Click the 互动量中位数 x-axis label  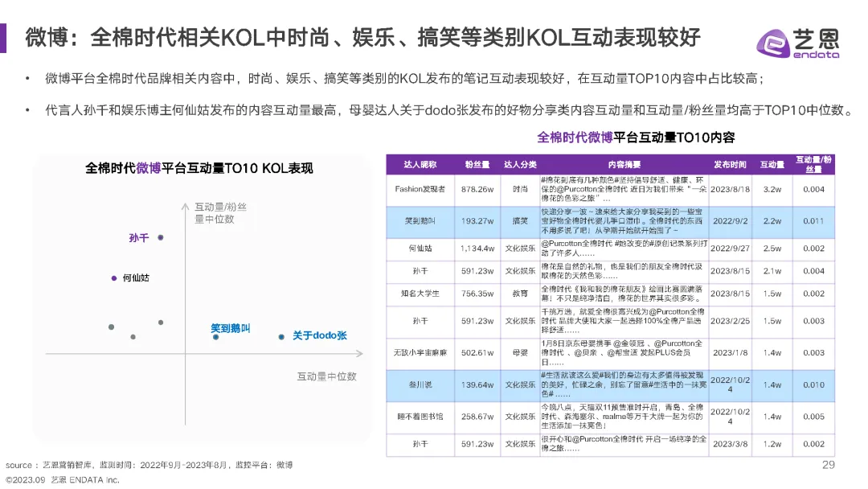click(326, 376)
